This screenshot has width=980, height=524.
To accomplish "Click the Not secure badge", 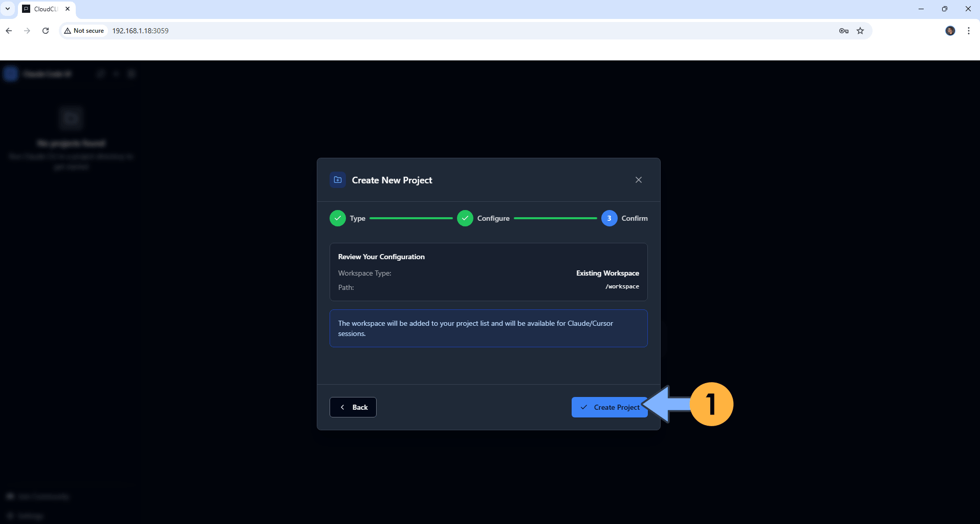I will click(x=83, y=30).
